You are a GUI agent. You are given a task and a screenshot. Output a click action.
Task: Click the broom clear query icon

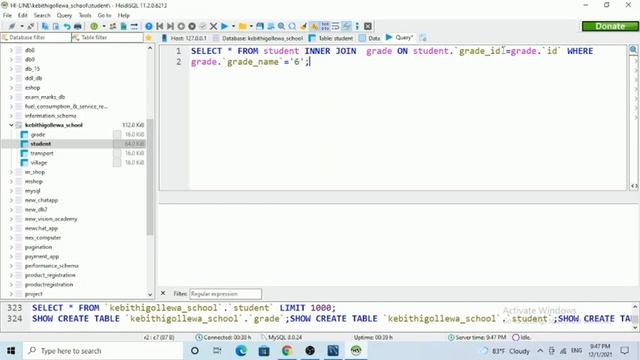pyautogui.click(x=303, y=26)
